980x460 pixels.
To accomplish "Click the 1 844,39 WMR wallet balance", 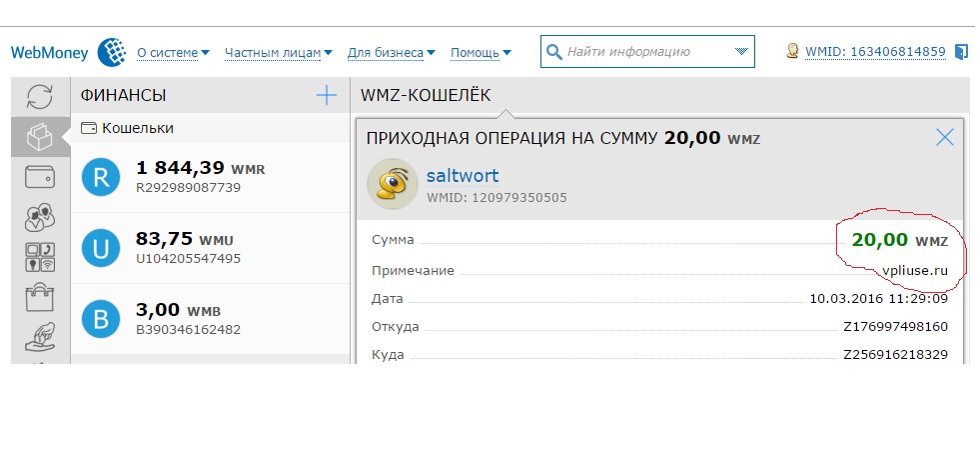I will (x=200, y=168).
